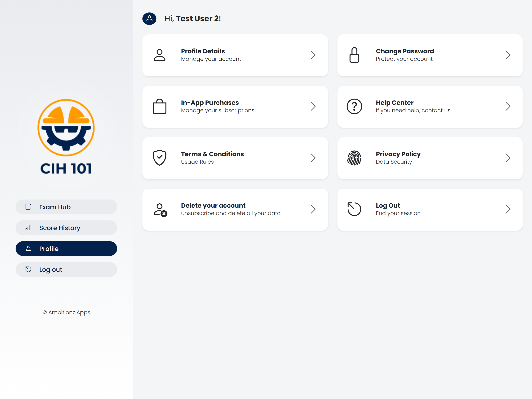Click the chevron on the Privacy Policy card
The width and height of the screenshot is (532, 399).
click(x=508, y=158)
